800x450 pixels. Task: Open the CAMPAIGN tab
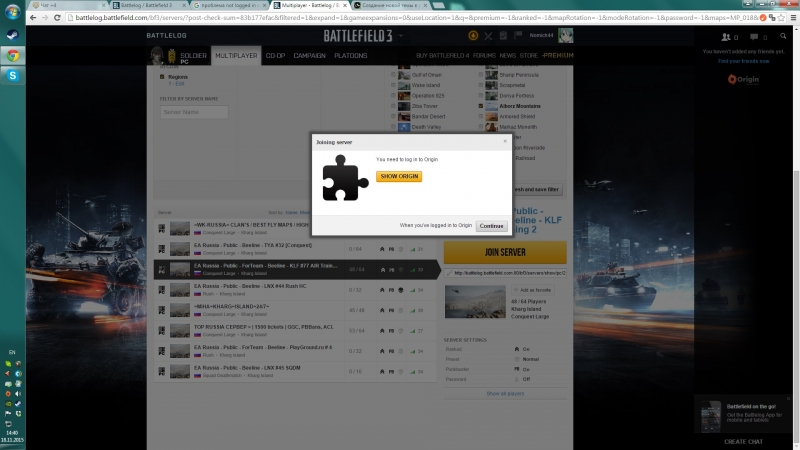pos(309,56)
